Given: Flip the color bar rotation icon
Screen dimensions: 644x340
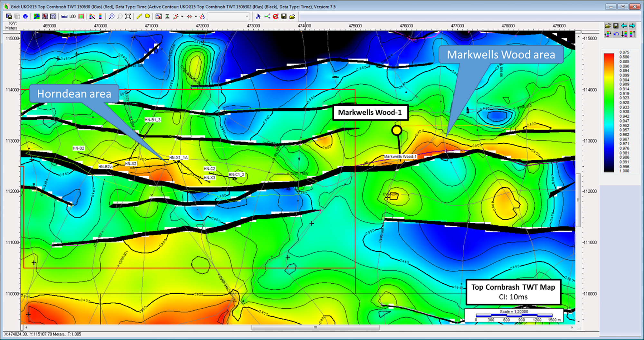Looking at the screenshot, I should coord(608,34).
